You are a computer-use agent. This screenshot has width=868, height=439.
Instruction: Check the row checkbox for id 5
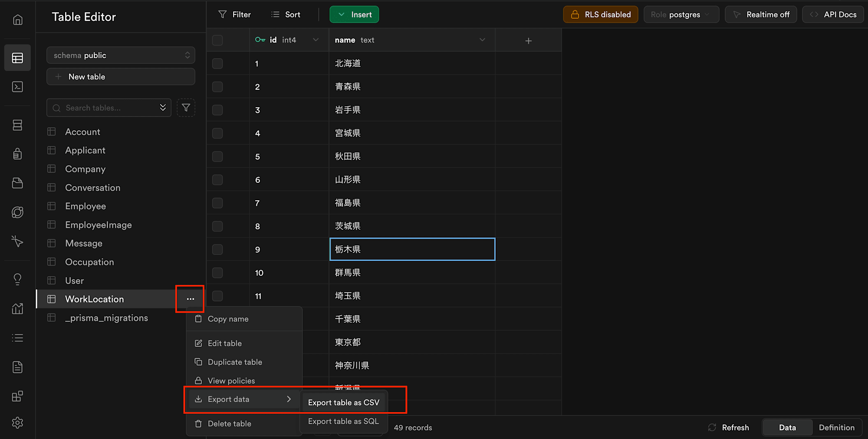(217, 156)
